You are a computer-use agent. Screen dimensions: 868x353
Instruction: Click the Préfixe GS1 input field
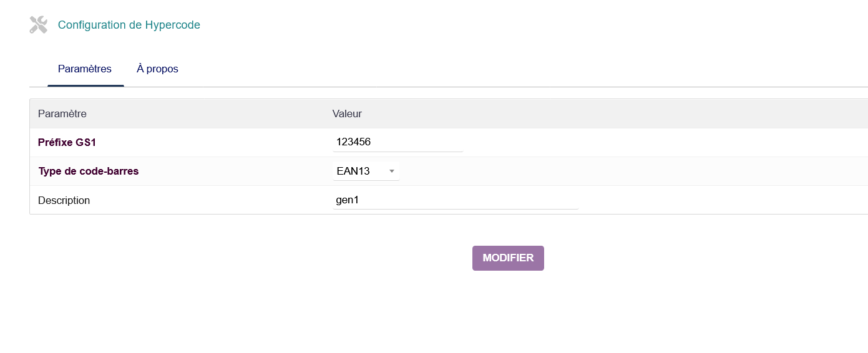coord(397,142)
